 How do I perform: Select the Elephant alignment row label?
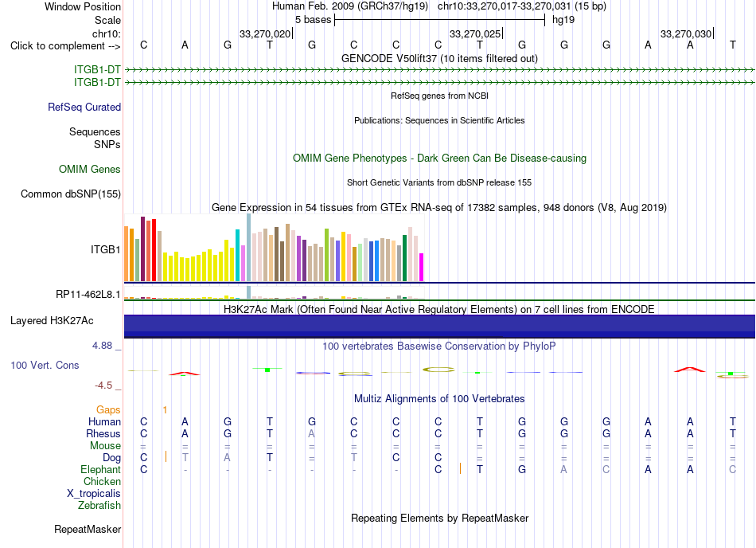(x=100, y=469)
